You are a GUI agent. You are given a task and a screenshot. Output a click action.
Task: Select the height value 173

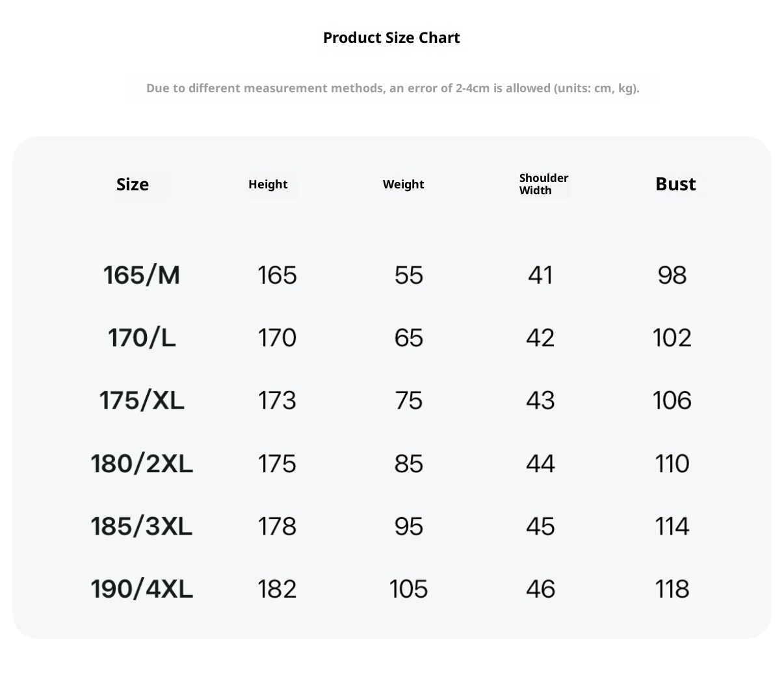(277, 401)
